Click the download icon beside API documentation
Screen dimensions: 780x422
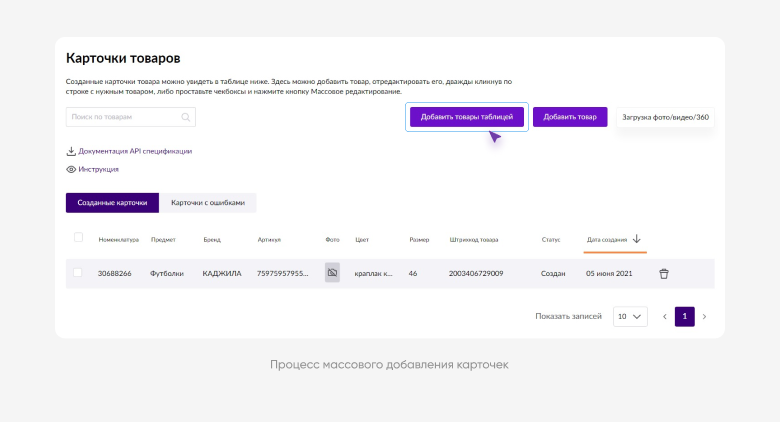click(x=71, y=151)
